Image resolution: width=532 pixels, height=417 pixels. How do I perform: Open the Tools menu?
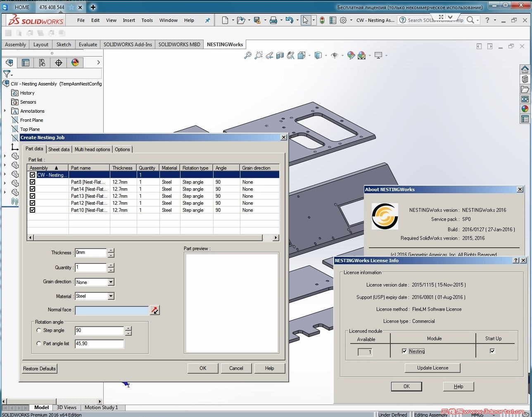point(147,20)
